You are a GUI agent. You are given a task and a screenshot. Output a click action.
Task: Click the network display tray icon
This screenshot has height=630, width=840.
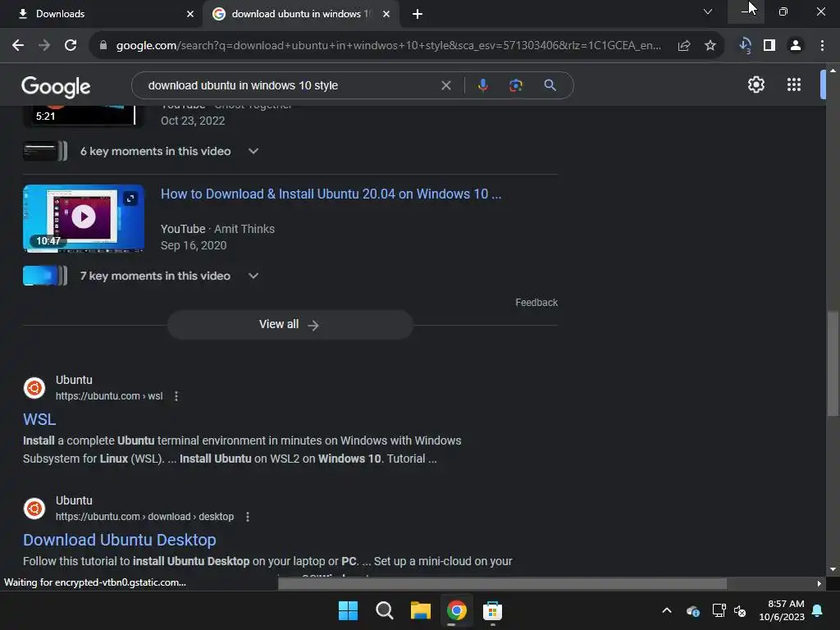tap(719, 610)
